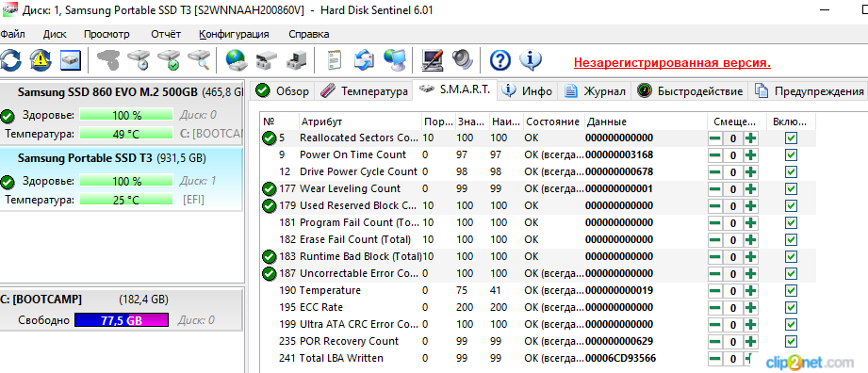
Task: Open the Отчёт menu
Action: (166, 34)
